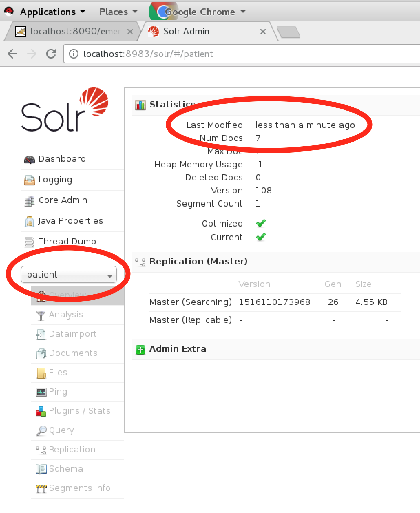Click the Schema book icon
420x513 pixels.
41,469
